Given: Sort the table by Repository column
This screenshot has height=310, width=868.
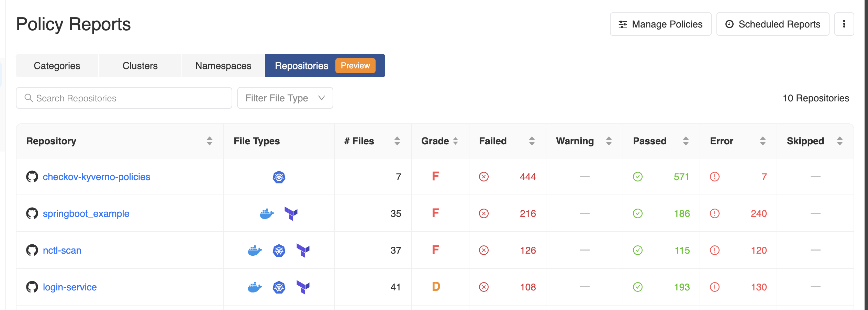Looking at the screenshot, I should click(210, 141).
